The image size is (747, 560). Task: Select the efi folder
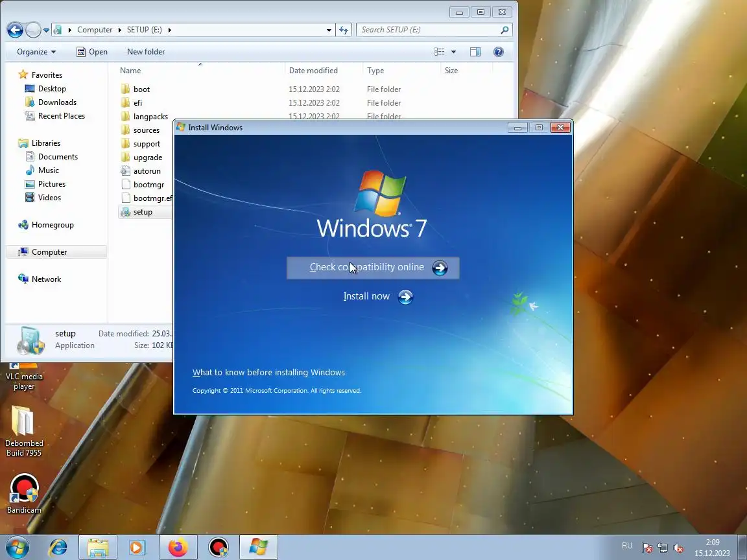(137, 103)
